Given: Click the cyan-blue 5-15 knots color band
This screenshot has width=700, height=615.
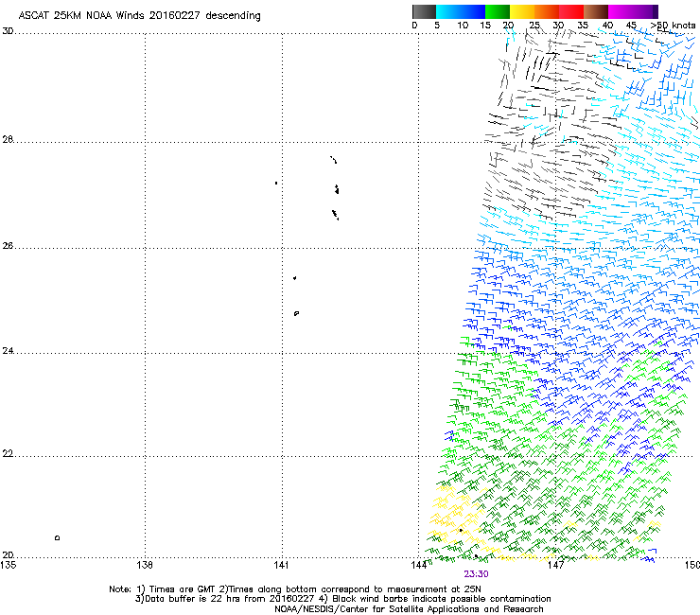Looking at the screenshot, I should 461,11.
